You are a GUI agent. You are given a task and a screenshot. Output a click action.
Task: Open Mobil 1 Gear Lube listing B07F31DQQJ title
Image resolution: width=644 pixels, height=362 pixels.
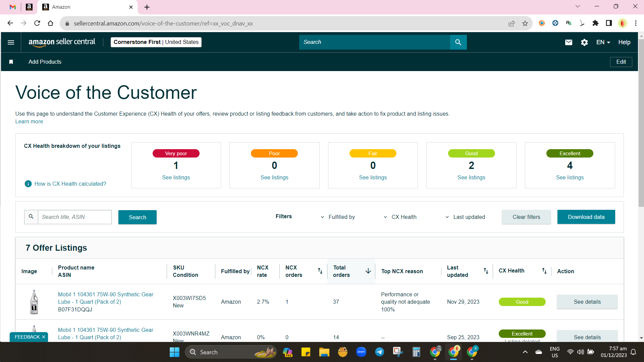click(106, 298)
